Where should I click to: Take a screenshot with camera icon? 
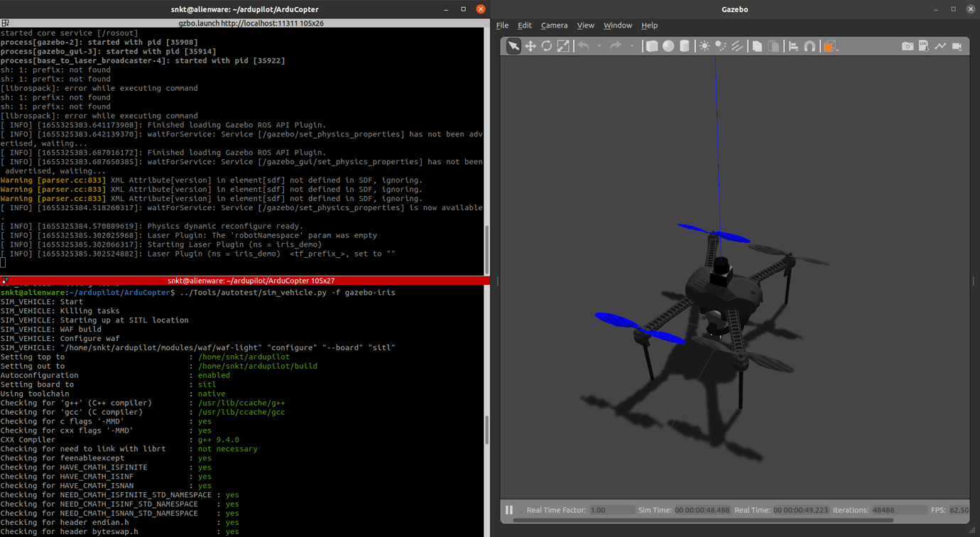click(x=908, y=46)
